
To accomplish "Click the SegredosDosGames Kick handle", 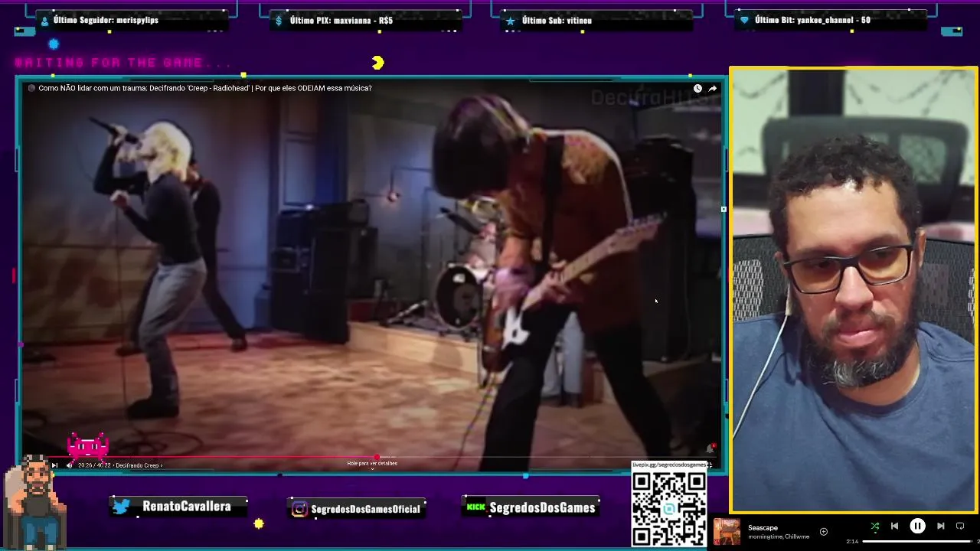I will point(542,507).
